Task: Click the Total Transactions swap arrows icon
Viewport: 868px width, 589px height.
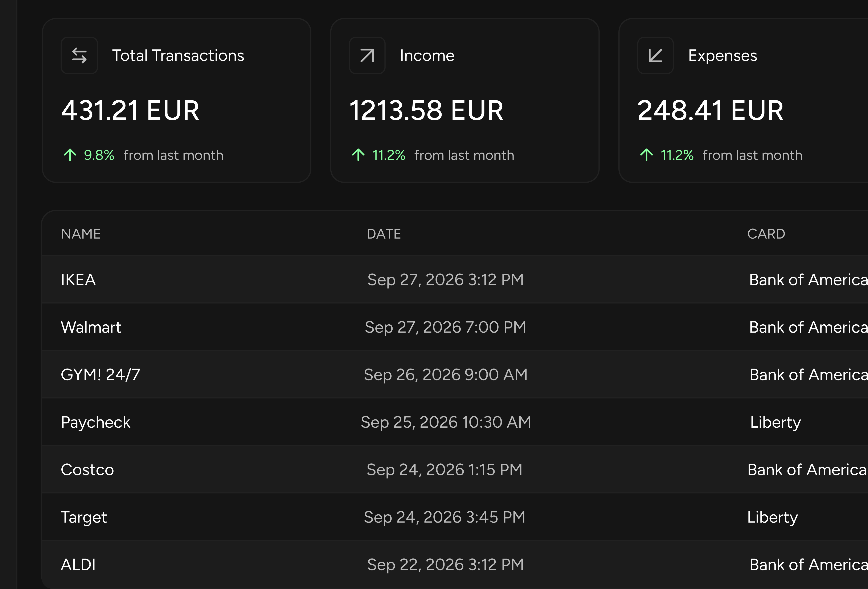Action: [x=79, y=55]
